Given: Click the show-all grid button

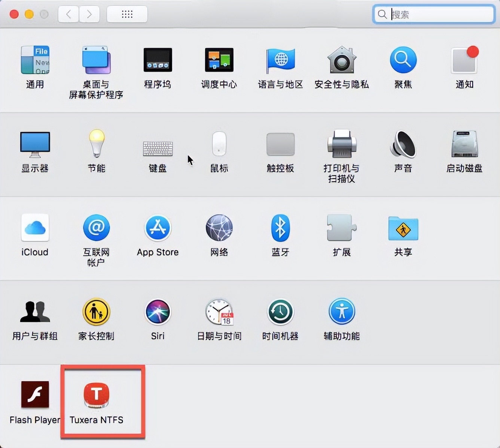Looking at the screenshot, I should point(127,14).
